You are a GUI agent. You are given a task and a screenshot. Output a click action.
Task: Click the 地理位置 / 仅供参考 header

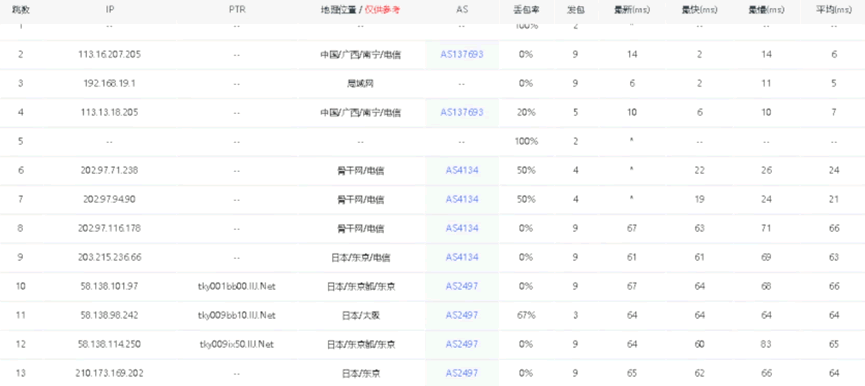(x=360, y=10)
